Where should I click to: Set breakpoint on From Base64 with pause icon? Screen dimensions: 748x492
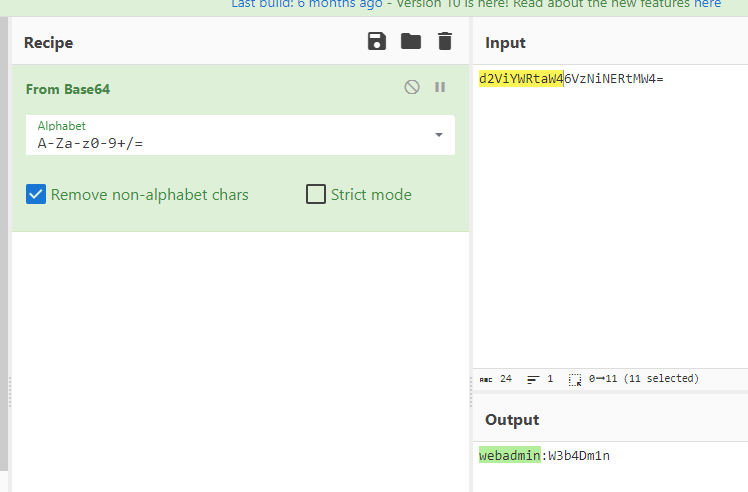(440, 87)
